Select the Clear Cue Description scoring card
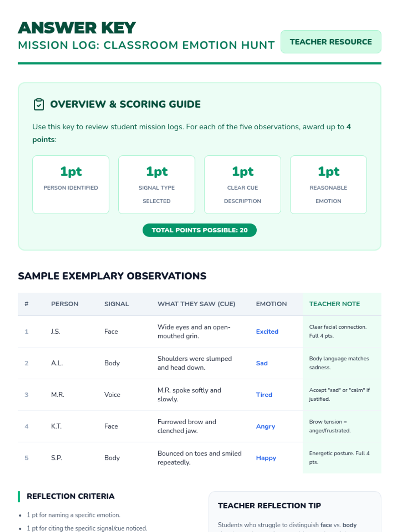Image resolution: width=399 pixels, height=532 pixels. click(x=242, y=185)
